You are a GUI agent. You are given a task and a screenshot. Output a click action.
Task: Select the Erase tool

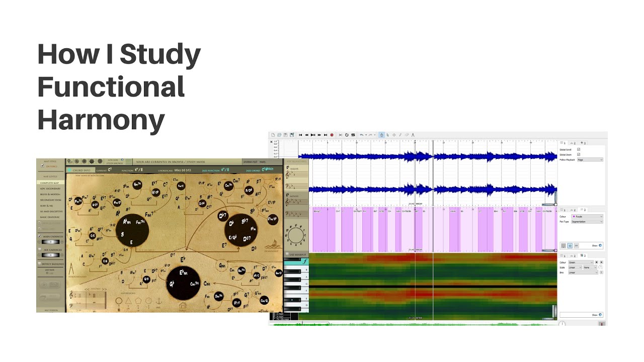point(407,135)
